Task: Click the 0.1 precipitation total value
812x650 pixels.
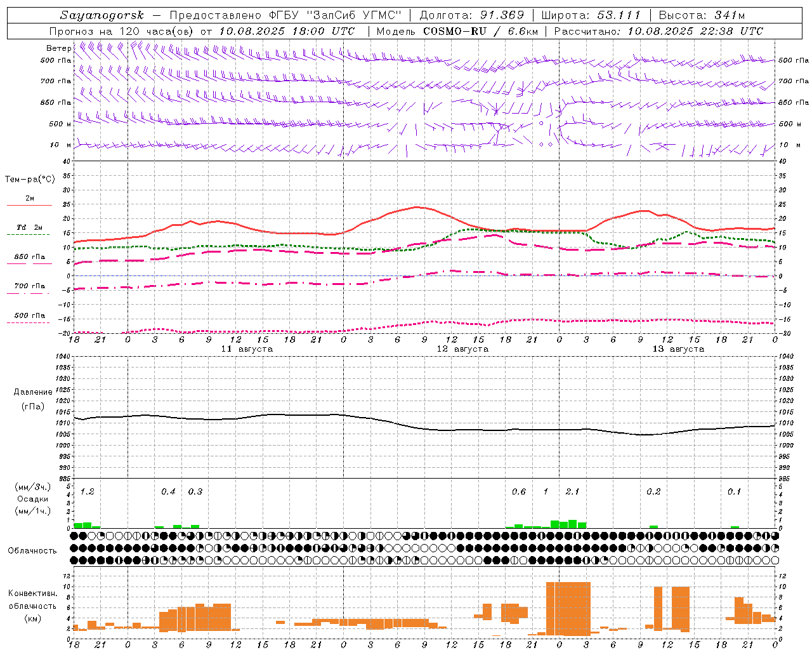Action: 734,492
